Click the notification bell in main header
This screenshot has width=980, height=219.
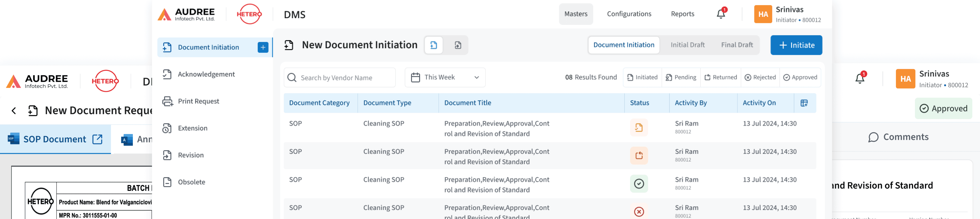point(720,14)
